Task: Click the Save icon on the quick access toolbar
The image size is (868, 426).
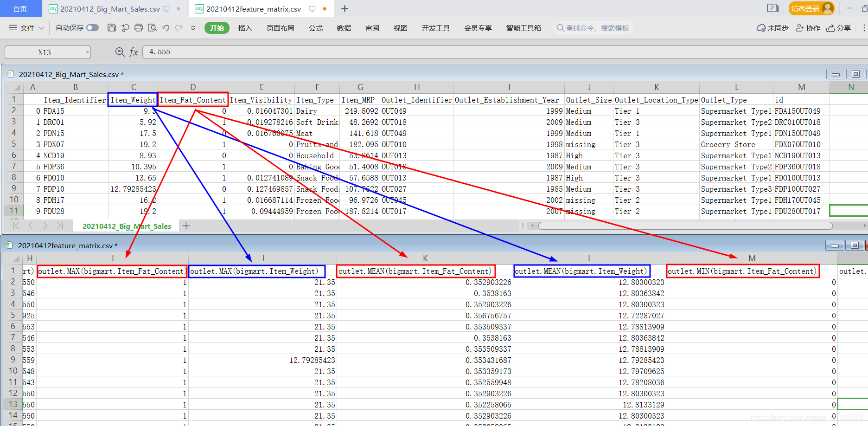Action: coord(112,28)
